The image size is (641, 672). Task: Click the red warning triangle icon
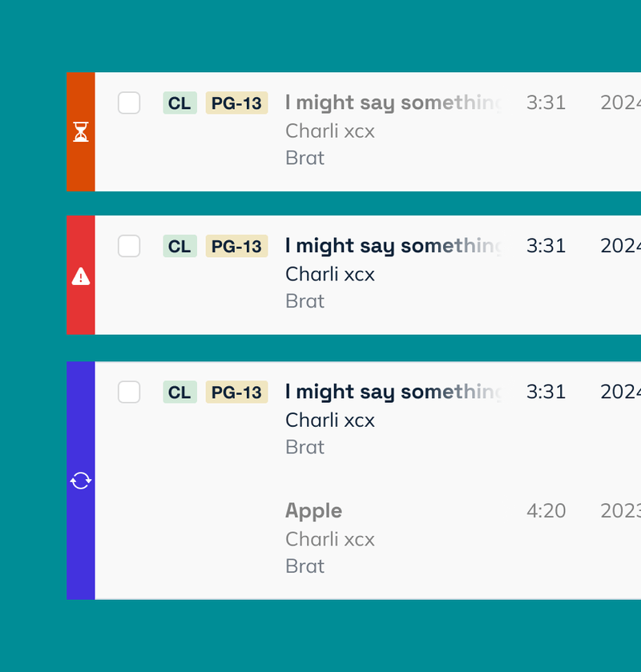(x=81, y=276)
